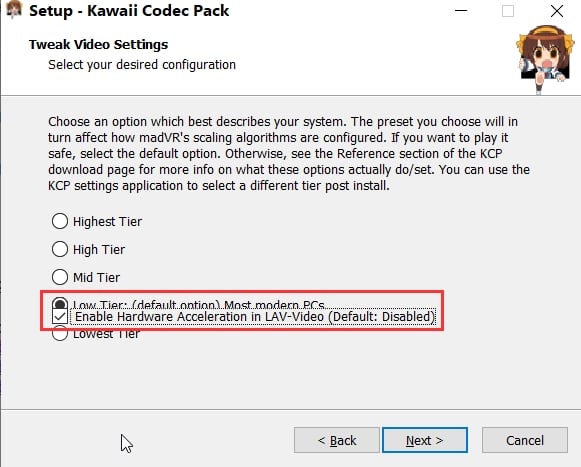The image size is (581, 467).
Task: Cancel the installation
Action: tap(525, 440)
